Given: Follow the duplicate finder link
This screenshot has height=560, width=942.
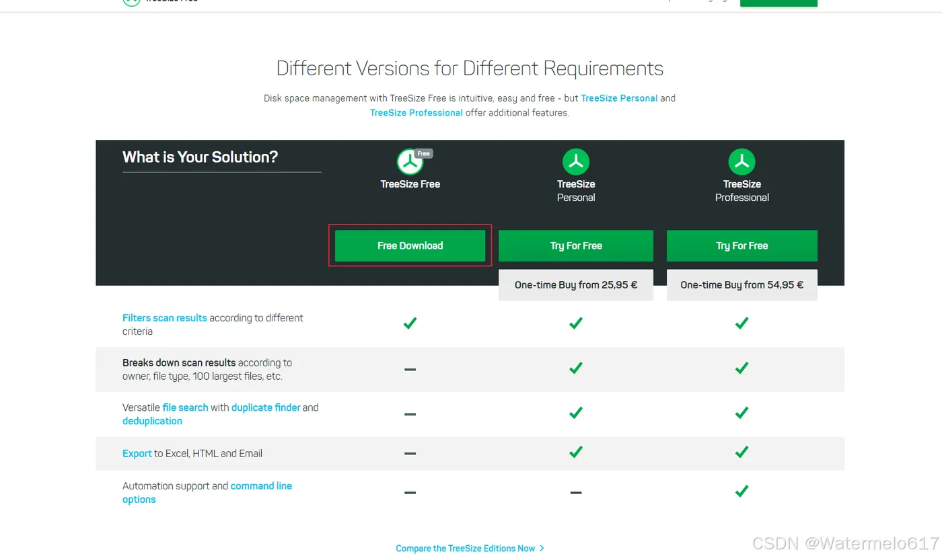Looking at the screenshot, I should coord(266,407).
